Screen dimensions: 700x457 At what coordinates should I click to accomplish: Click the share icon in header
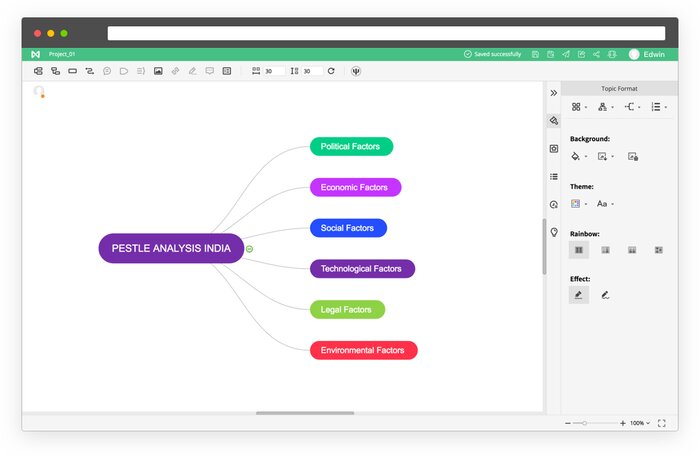point(596,54)
